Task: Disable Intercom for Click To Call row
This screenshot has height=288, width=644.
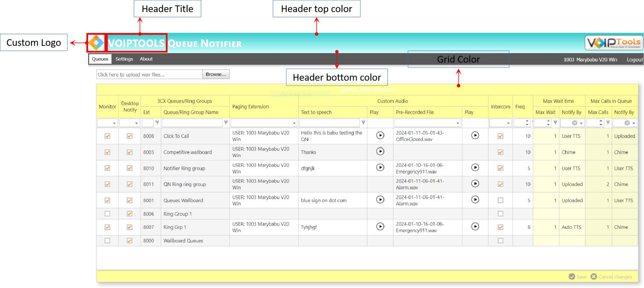Action: tap(500, 136)
